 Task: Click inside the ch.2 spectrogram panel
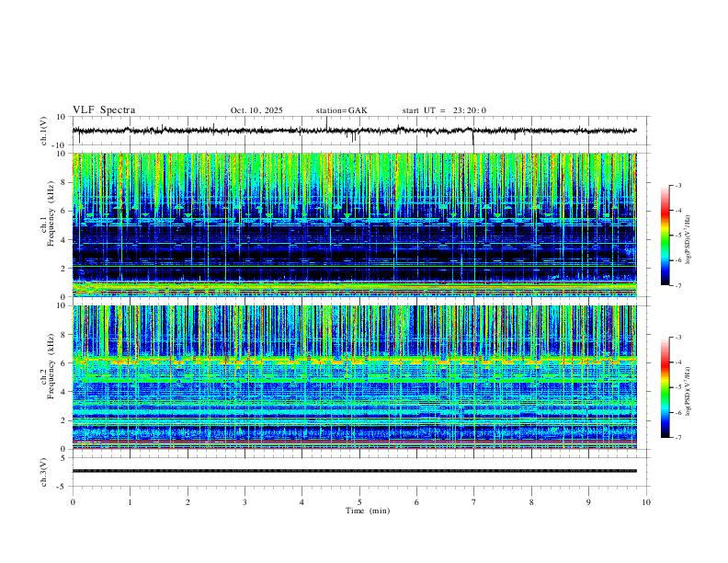tap(354, 377)
